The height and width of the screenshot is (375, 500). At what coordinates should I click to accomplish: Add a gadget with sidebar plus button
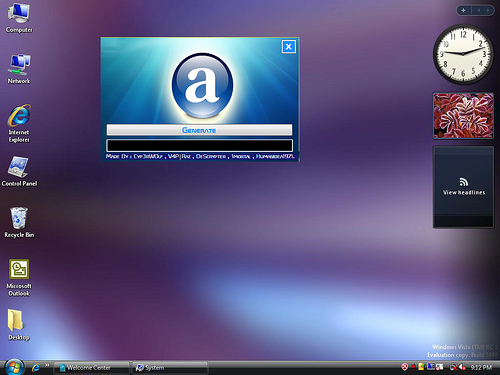pos(463,10)
